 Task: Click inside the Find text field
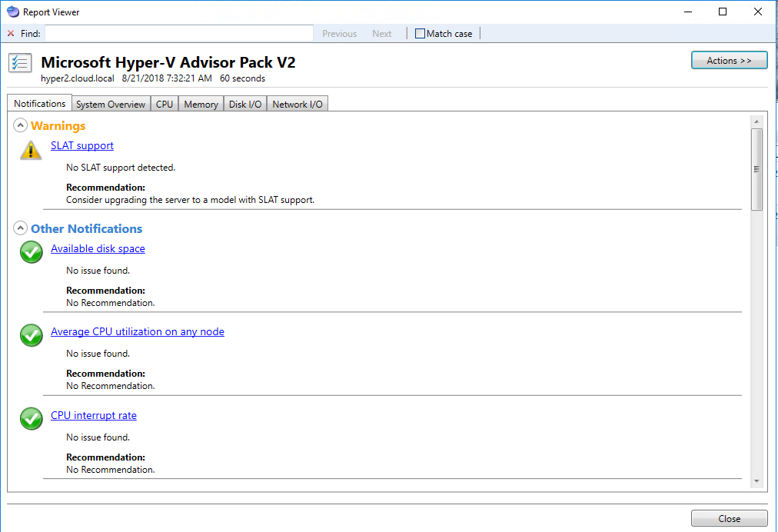click(179, 33)
